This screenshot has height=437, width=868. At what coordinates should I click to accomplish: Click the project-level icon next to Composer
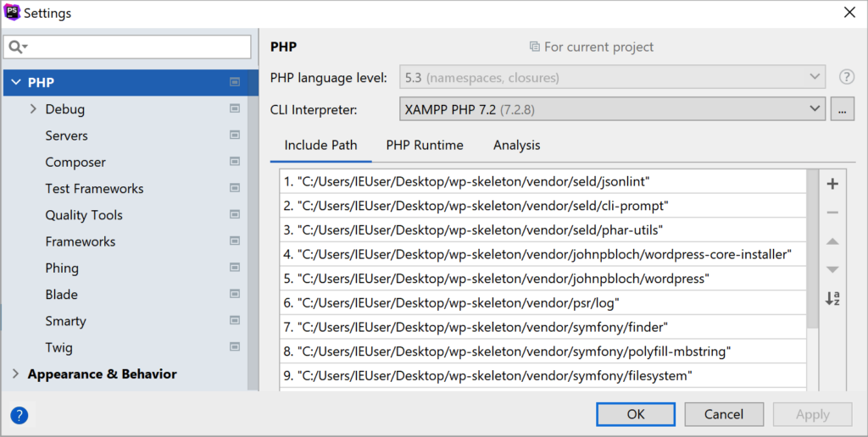235,162
